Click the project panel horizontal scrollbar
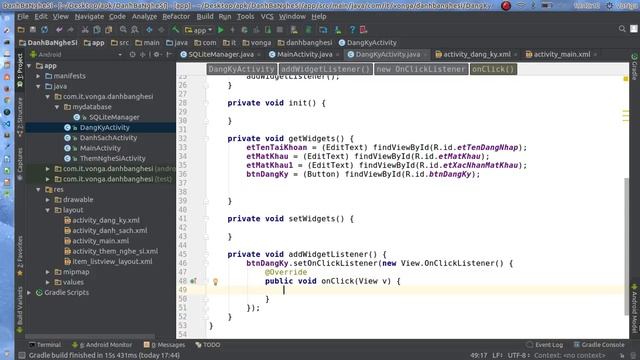Viewport: 640px width, 360px height. (90, 337)
